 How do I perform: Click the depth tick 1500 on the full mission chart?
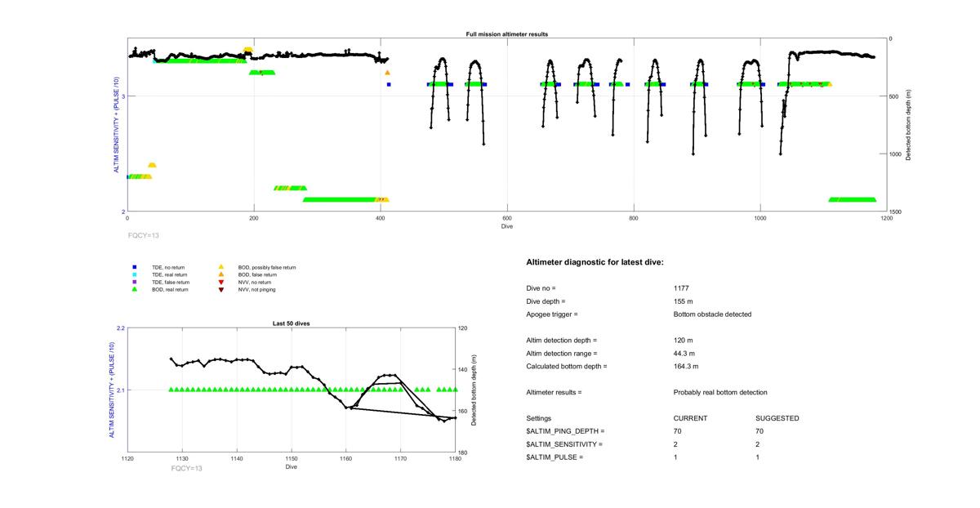coord(896,212)
